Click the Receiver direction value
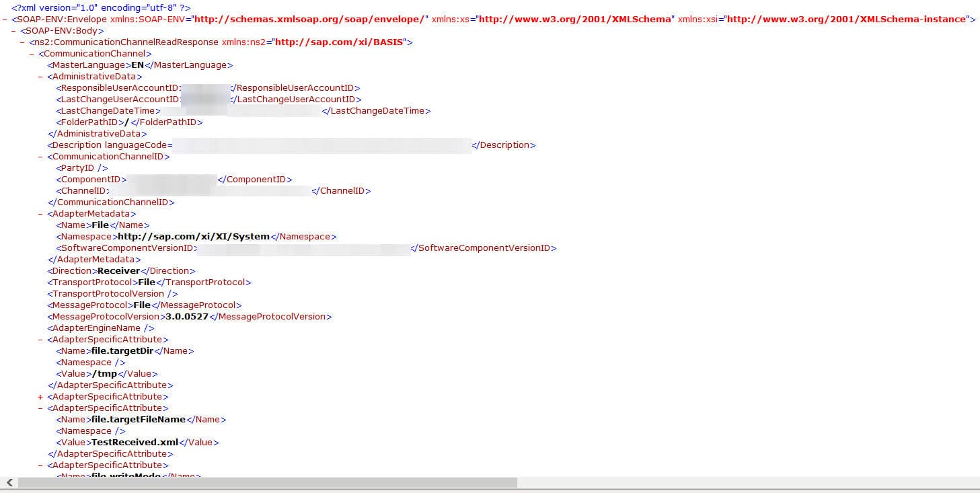The width and height of the screenshot is (980, 493). (119, 271)
